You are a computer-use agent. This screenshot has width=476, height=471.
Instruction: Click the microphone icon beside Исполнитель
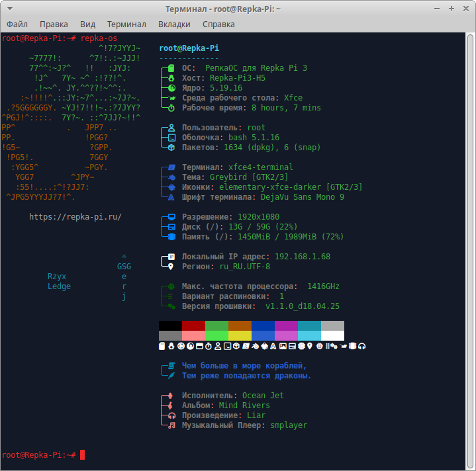pos(171,396)
